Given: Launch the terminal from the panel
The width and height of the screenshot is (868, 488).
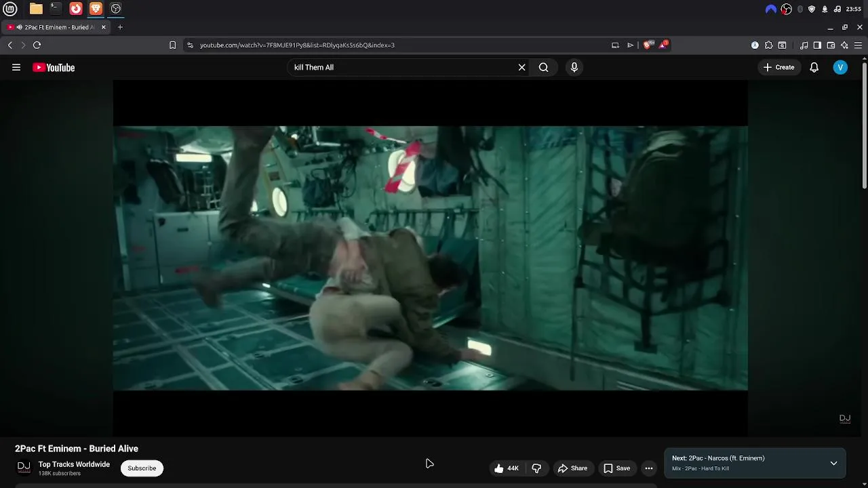Looking at the screenshot, I should tap(56, 9).
